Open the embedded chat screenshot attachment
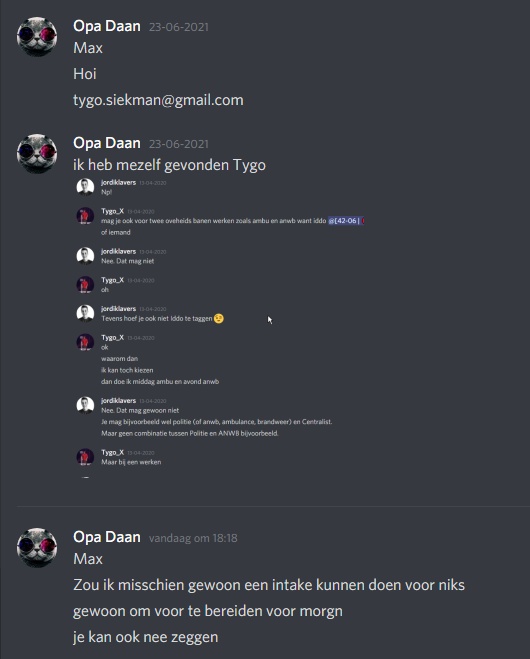Image resolution: width=530 pixels, height=659 pixels. (219, 328)
